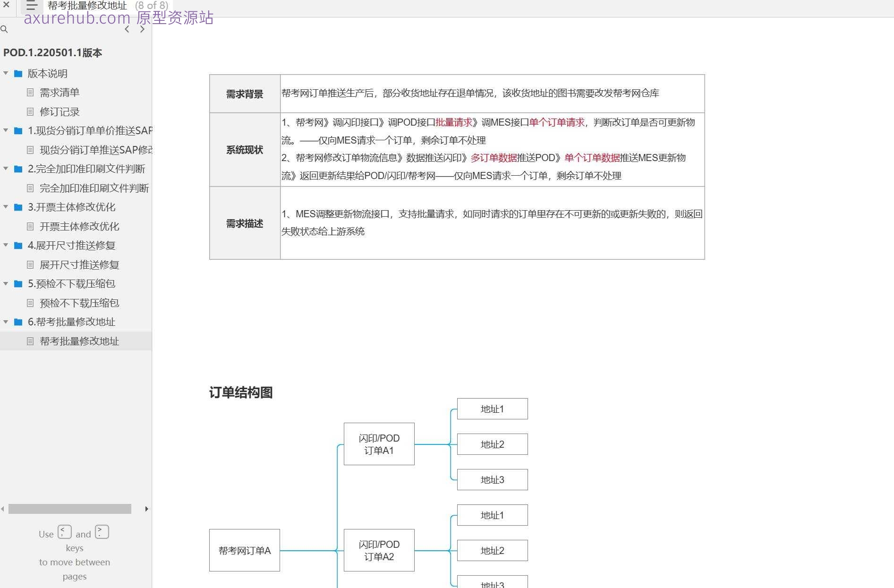Click the 5.预检不下载压缩包 folder icon
The height and width of the screenshot is (588, 894).
click(x=18, y=283)
